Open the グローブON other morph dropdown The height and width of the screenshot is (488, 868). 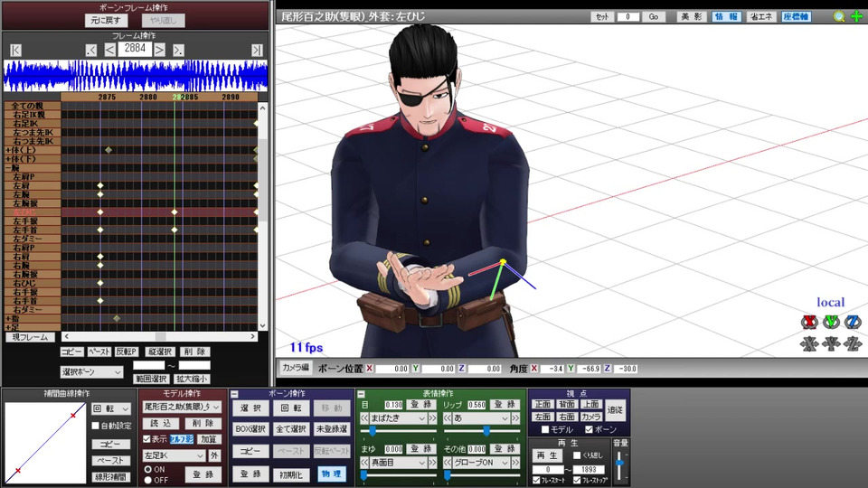coord(481,463)
